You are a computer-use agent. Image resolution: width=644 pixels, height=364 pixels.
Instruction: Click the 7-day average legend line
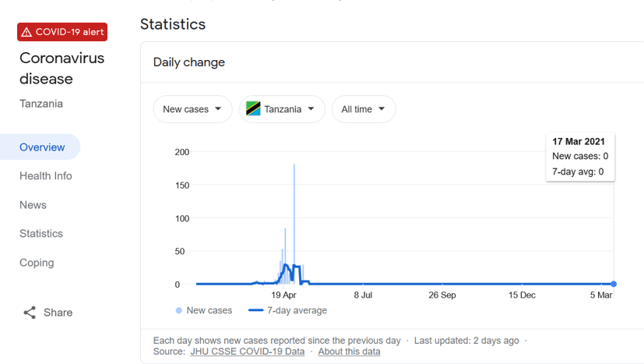(x=255, y=310)
